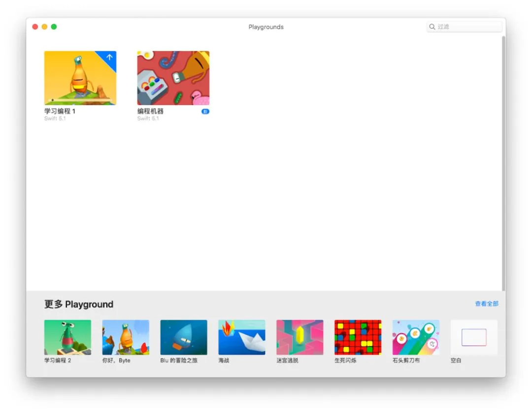Click the magnifying glass search icon
Screen dimensions: 532x412
pos(432,27)
